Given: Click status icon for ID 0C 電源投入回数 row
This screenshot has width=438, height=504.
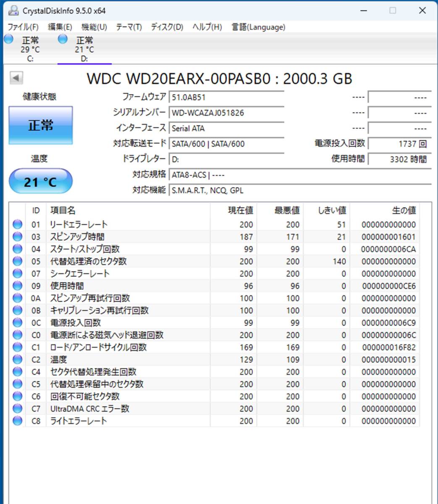Looking at the screenshot, I should click(x=17, y=323).
